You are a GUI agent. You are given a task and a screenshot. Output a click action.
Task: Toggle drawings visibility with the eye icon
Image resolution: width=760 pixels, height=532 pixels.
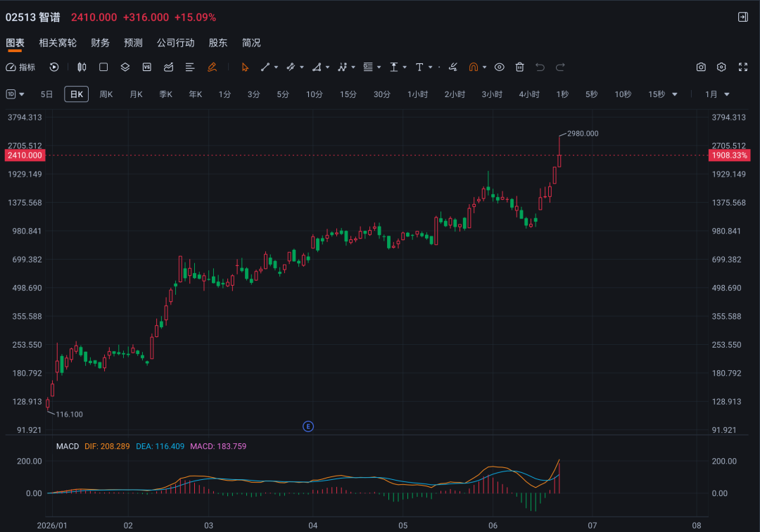(x=499, y=68)
